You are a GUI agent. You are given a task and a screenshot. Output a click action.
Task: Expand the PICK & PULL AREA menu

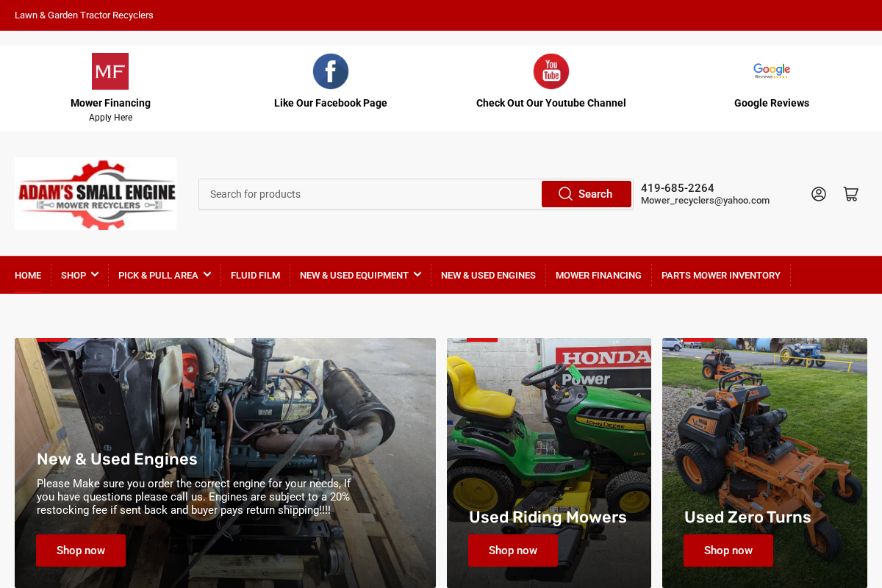(x=164, y=275)
